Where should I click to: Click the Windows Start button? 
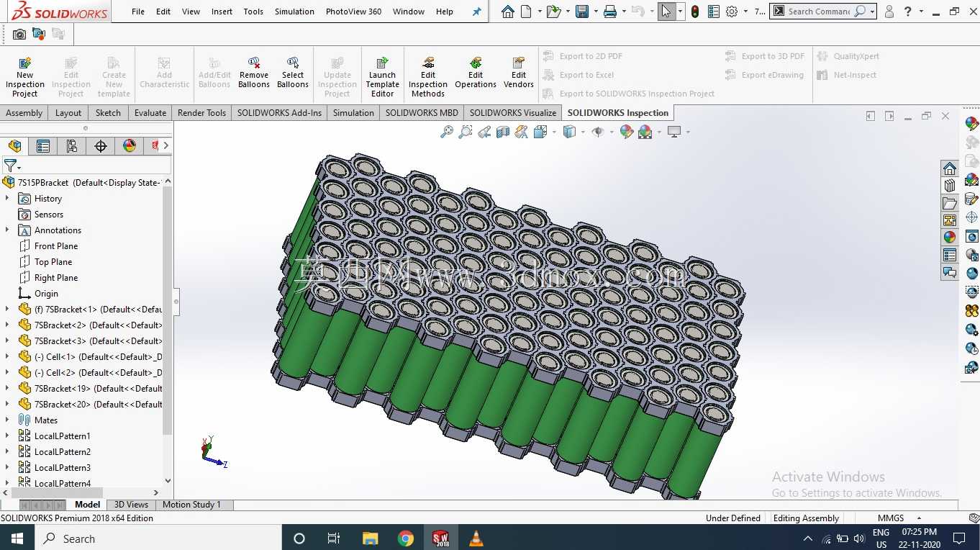tap(17, 538)
